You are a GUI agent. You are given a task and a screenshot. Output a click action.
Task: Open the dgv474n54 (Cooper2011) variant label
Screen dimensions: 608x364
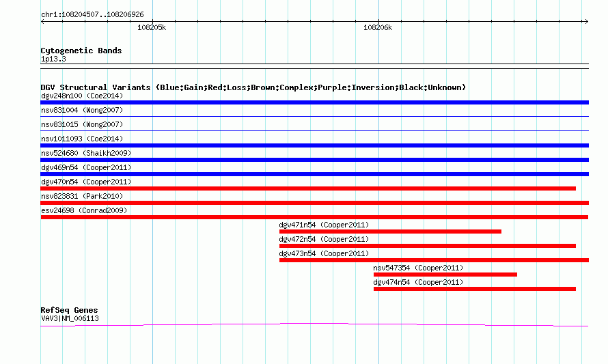tap(418, 282)
